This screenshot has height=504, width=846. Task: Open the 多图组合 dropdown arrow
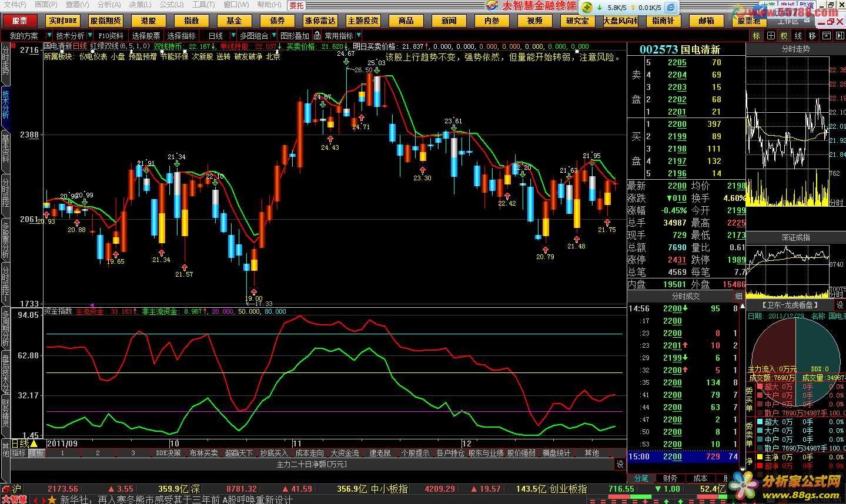[273, 36]
